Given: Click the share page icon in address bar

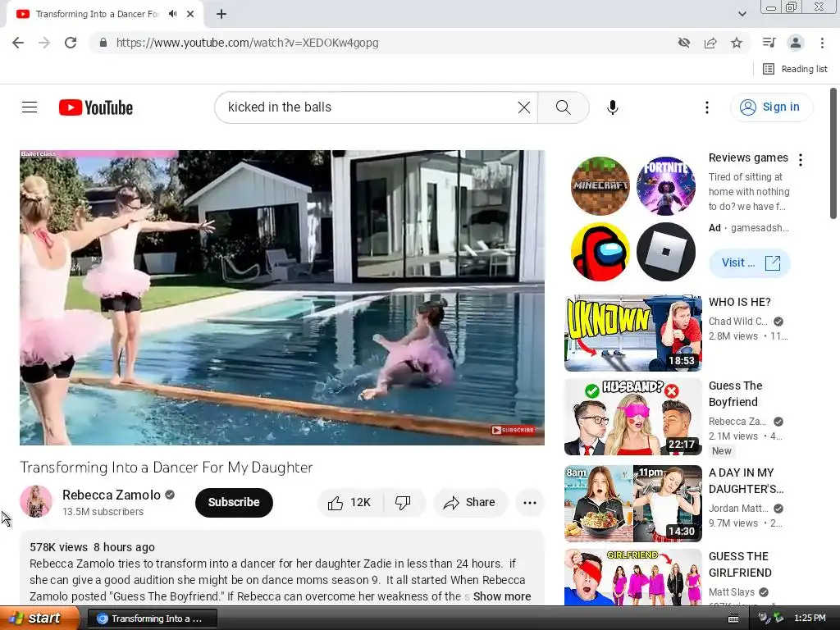Looking at the screenshot, I should (x=710, y=43).
